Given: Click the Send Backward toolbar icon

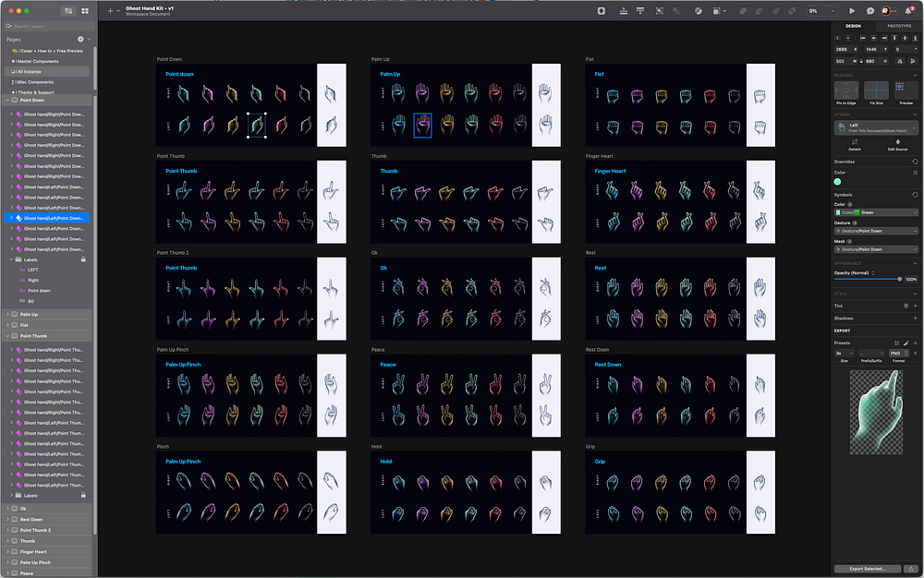Looking at the screenshot, I should pos(640,10).
